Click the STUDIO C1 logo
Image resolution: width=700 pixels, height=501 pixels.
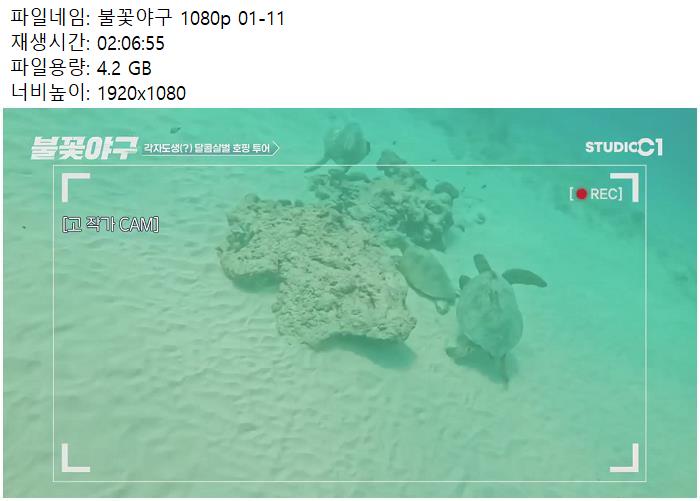point(624,147)
